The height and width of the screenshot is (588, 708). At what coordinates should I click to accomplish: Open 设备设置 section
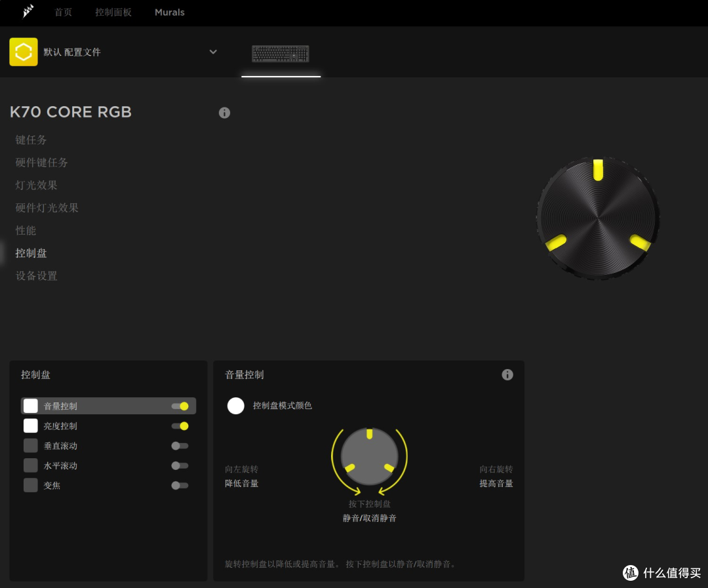click(36, 275)
